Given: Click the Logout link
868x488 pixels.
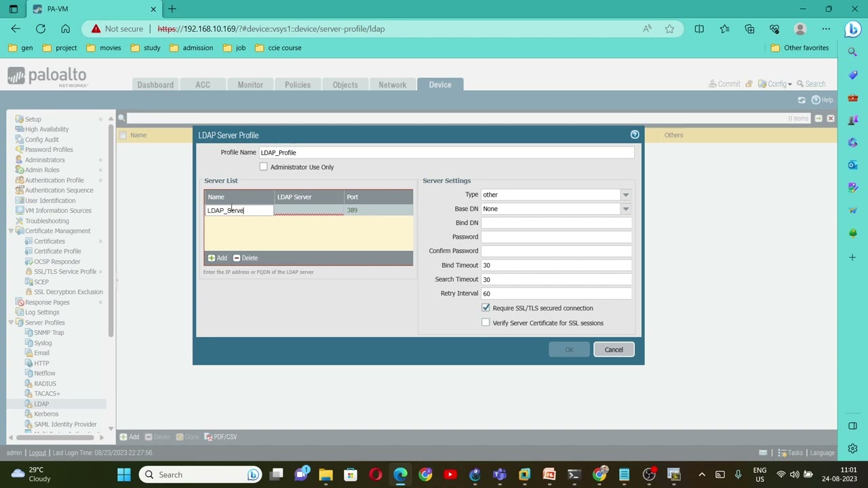Looking at the screenshot, I should coord(37,453).
